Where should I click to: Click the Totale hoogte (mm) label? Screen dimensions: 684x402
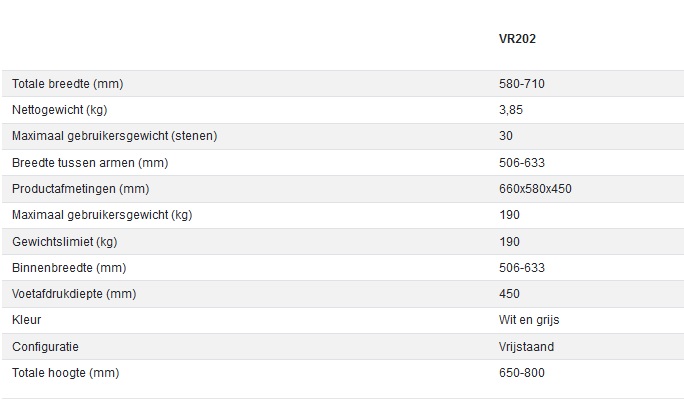pos(65,373)
